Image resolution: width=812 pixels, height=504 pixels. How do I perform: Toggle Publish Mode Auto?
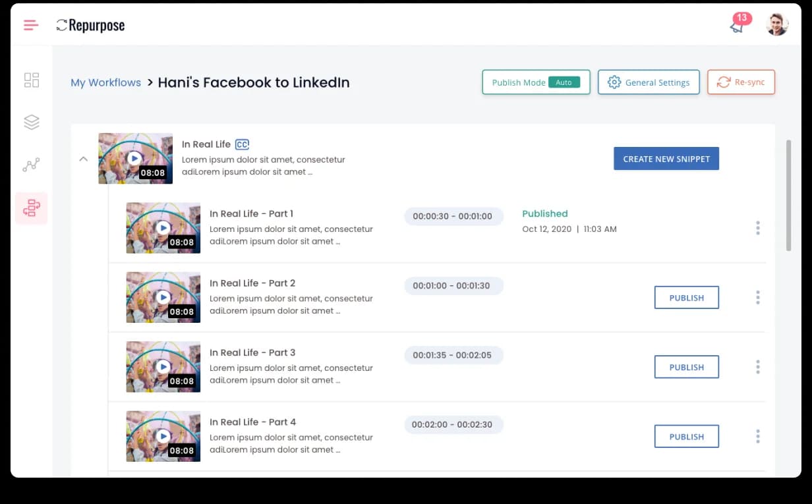click(536, 82)
